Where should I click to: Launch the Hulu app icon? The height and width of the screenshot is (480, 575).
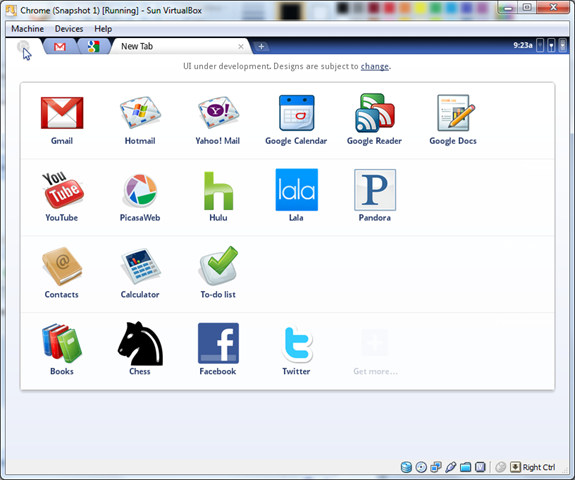[x=218, y=191]
